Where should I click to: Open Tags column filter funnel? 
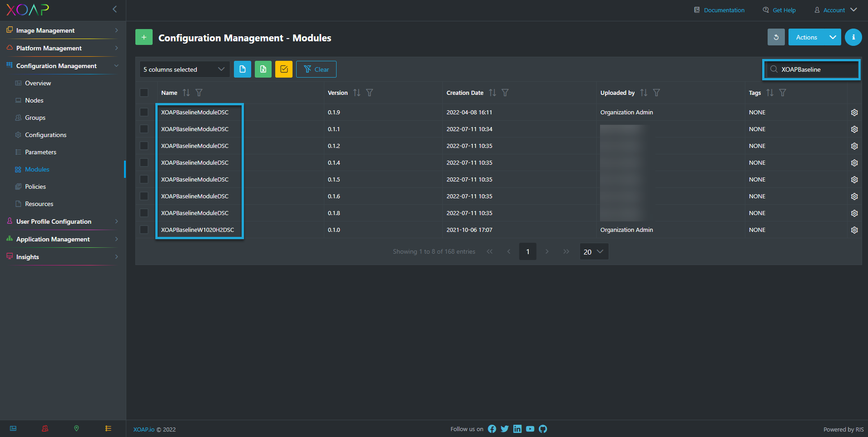(783, 93)
